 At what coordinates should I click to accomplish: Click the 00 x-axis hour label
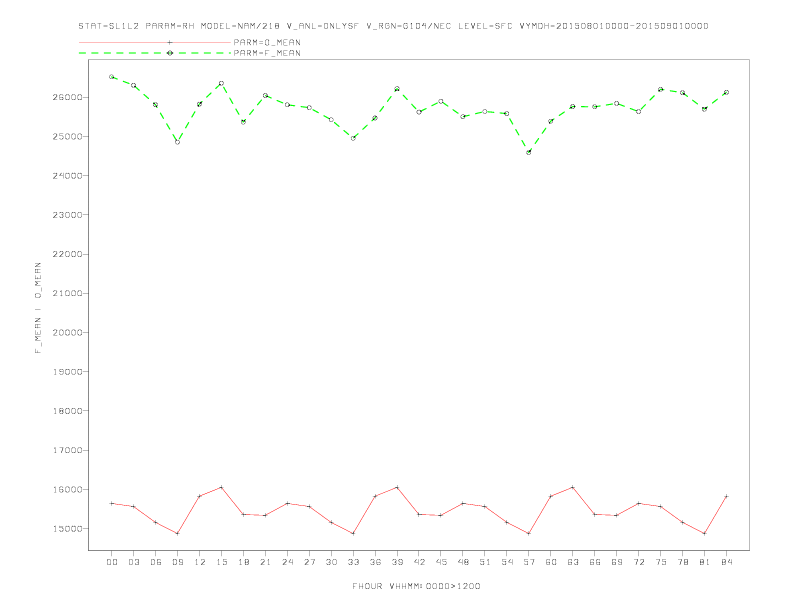tap(112, 562)
